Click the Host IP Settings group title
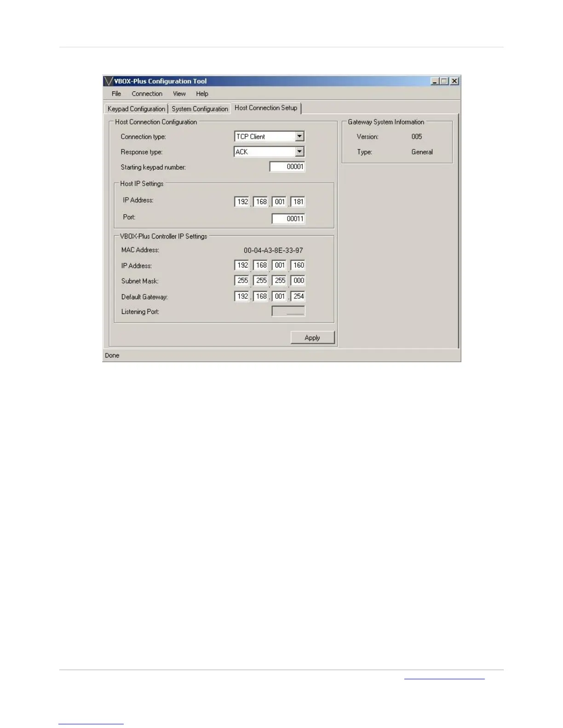Image resolution: width=563 pixels, height=728 pixels. [x=142, y=183]
